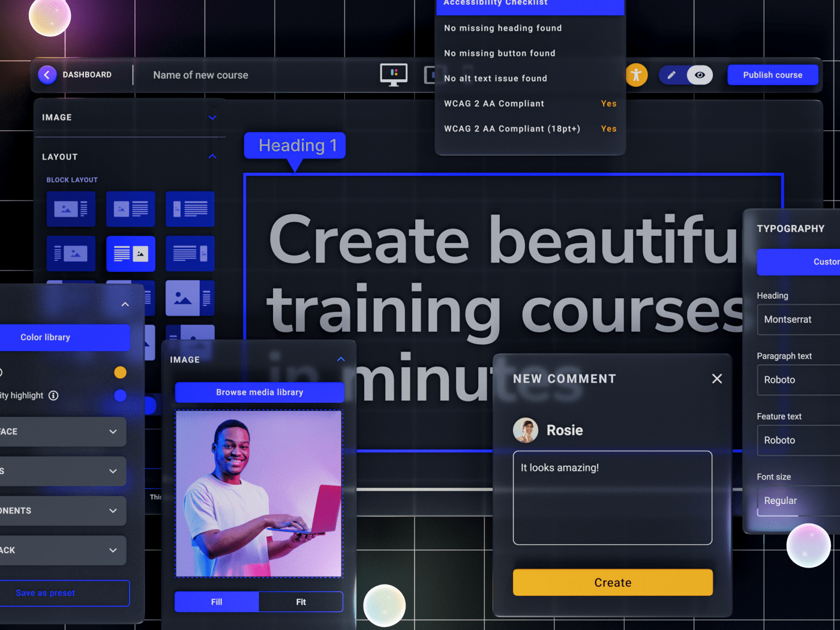
Task: Expand the dropdown ending in FACE
Action: coord(63,431)
